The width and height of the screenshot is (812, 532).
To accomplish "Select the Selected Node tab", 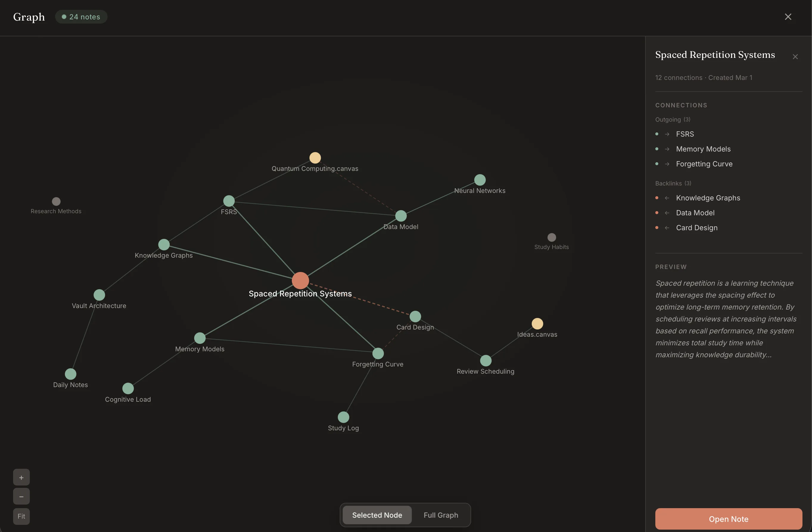I will pyautogui.click(x=377, y=515).
